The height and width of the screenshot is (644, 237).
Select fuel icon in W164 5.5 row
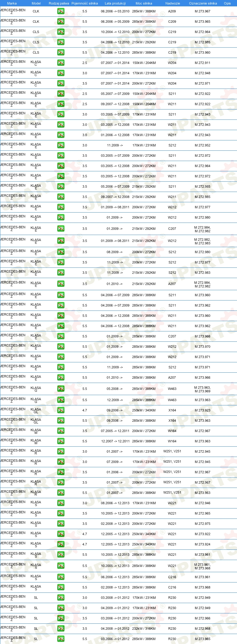click(61, 441)
